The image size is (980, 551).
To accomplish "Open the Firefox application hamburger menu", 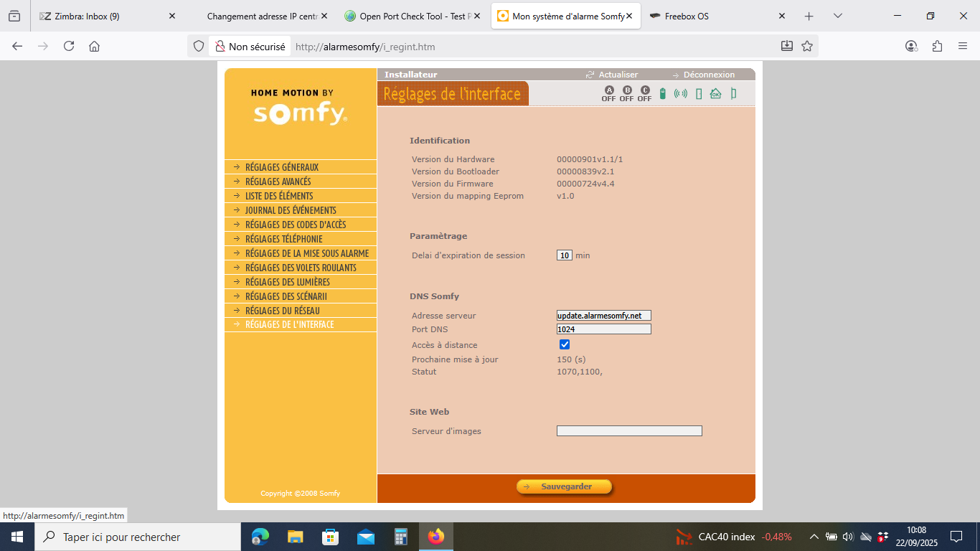I will 963,46.
